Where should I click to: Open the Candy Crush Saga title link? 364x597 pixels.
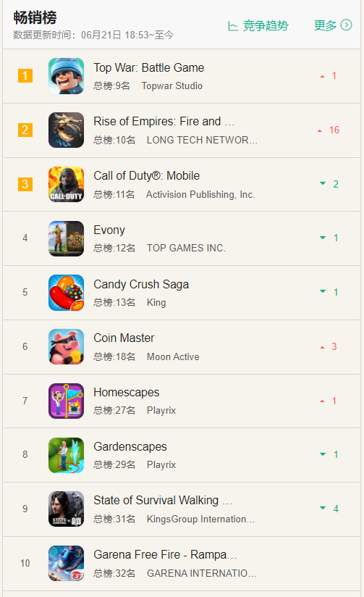(141, 284)
